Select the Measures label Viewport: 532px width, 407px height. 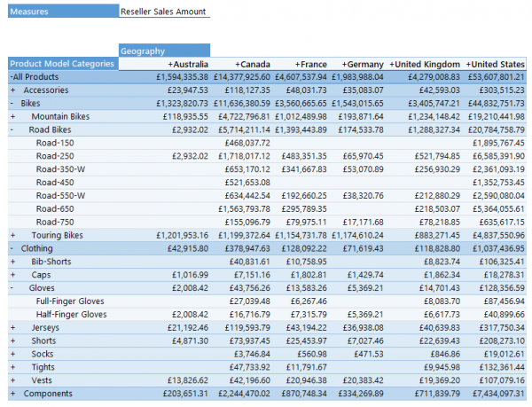click(x=31, y=12)
